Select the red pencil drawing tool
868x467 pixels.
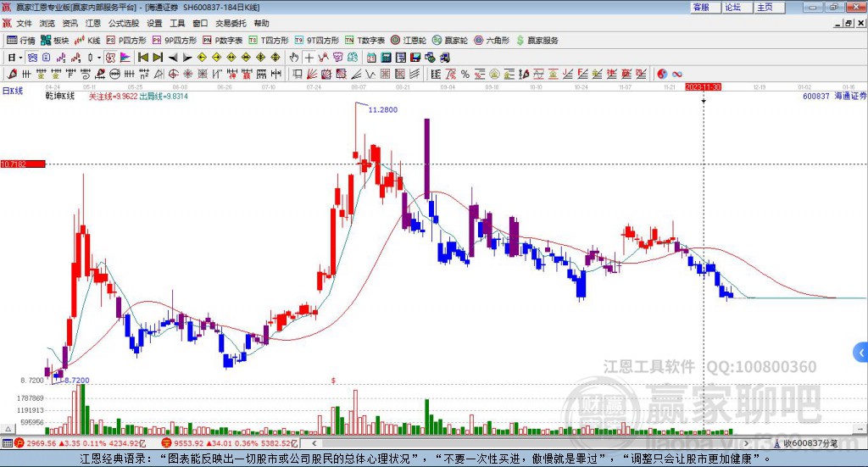pyautogui.click(x=12, y=74)
